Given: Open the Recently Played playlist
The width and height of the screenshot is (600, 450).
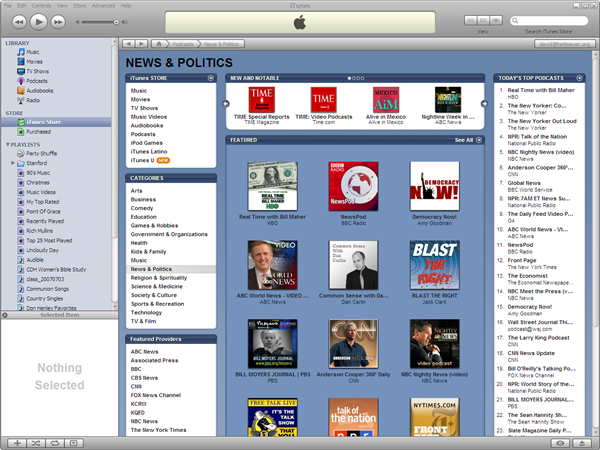Looking at the screenshot, I should pyautogui.click(x=45, y=221).
